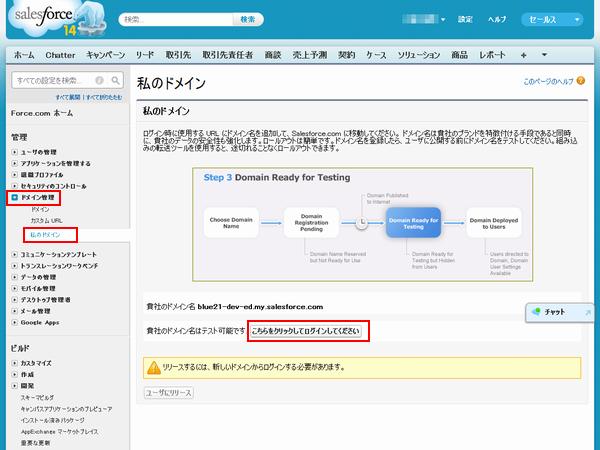The height and width of the screenshot is (450, 600).
Task: Click the info icon in the setup search box
Action: 99,80
